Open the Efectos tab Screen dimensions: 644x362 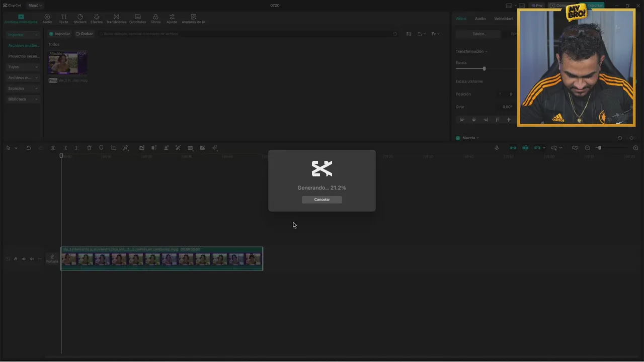pyautogui.click(x=97, y=19)
